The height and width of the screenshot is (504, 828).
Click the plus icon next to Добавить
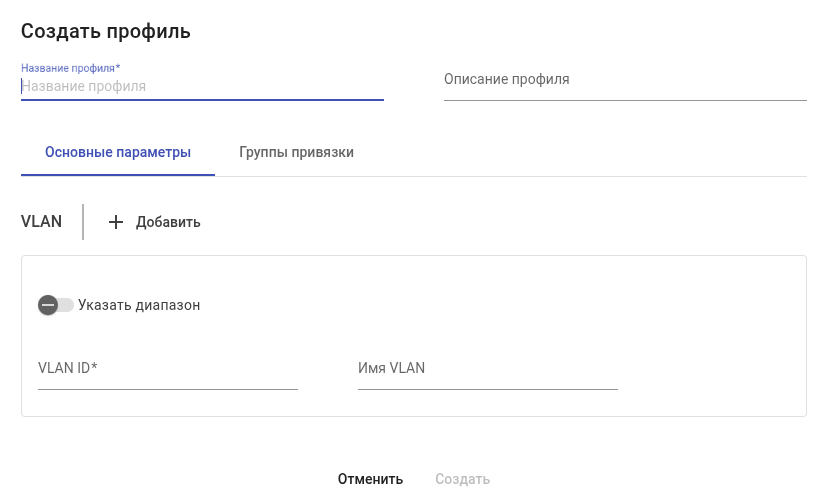coord(116,222)
